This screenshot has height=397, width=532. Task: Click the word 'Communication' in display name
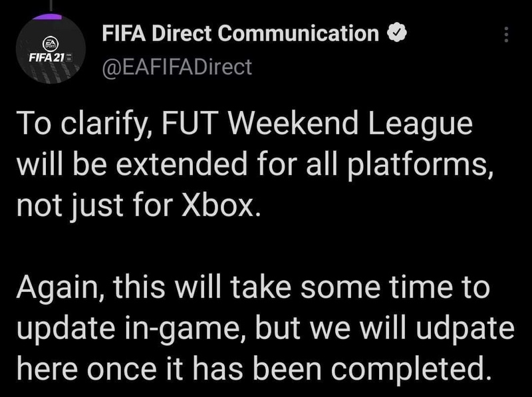tap(298, 33)
